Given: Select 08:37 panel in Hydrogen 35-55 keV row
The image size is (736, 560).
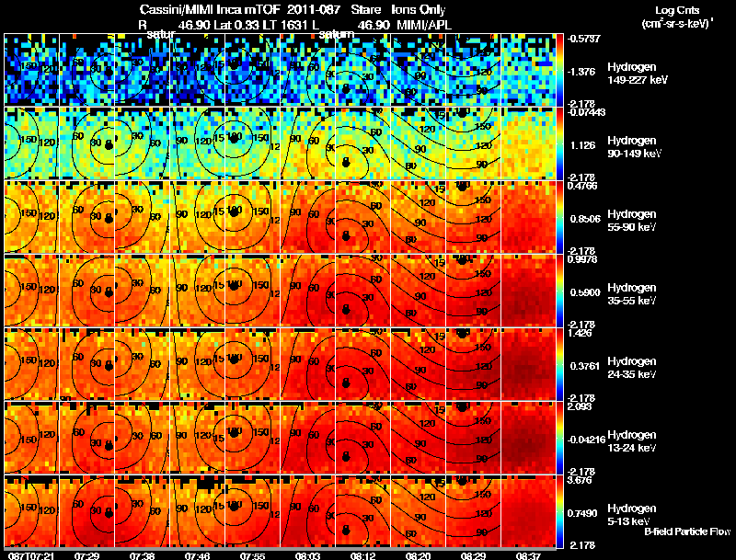Looking at the screenshot, I should 528,291.
